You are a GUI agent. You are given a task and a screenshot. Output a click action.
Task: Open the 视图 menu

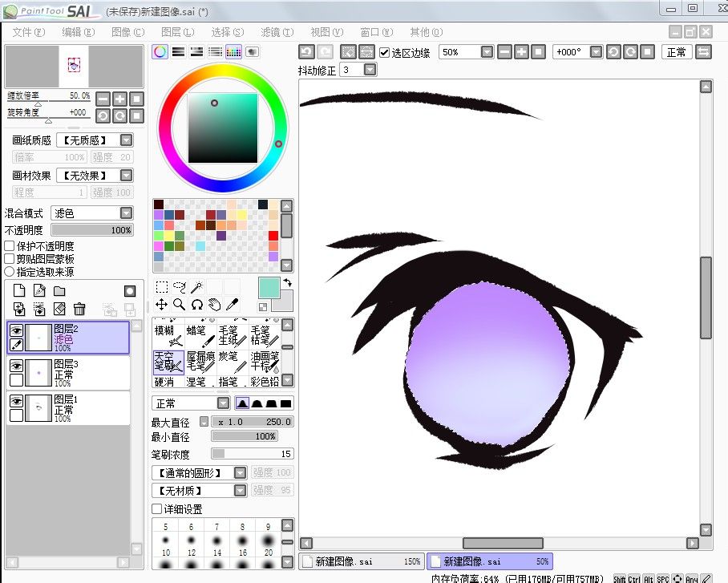pyautogui.click(x=327, y=32)
